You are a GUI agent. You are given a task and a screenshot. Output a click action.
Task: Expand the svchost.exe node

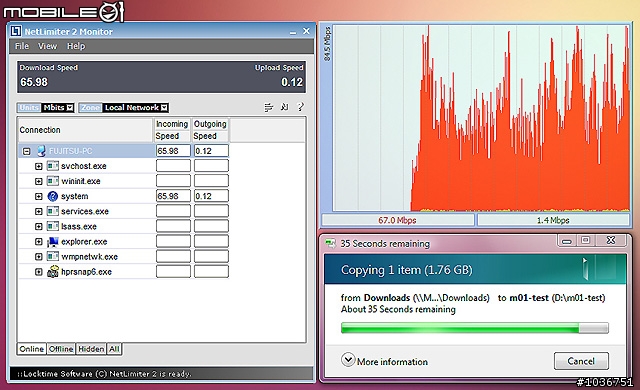click(x=38, y=166)
